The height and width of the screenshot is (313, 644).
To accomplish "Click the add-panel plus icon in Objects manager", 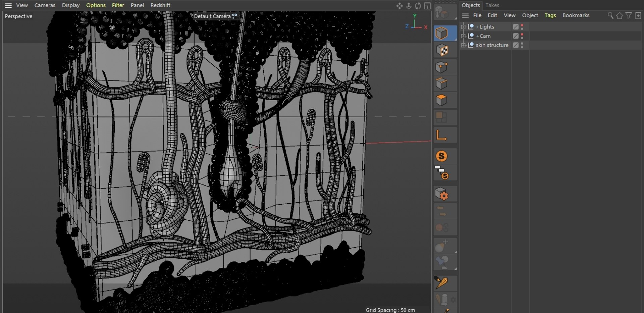I will click(x=638, y=15).
